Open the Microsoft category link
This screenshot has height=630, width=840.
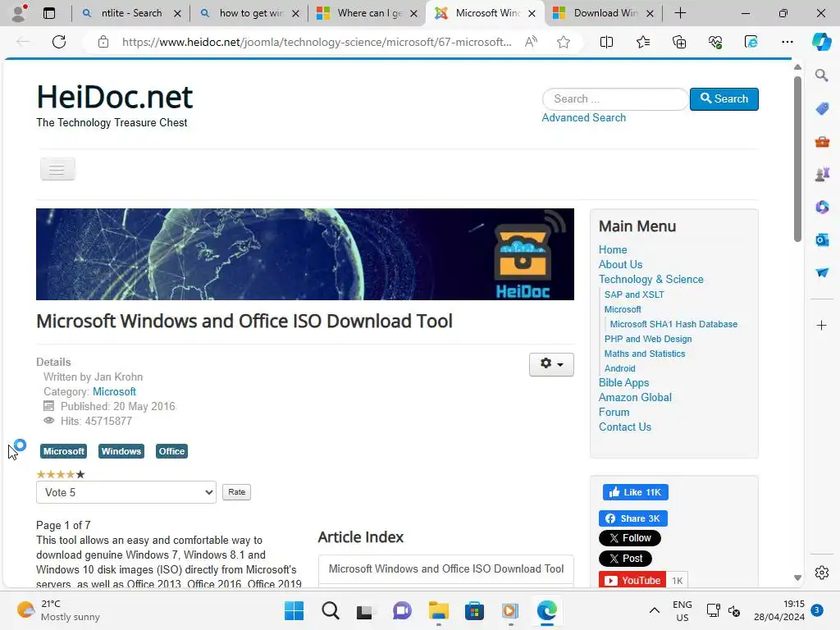click(114, 391)
